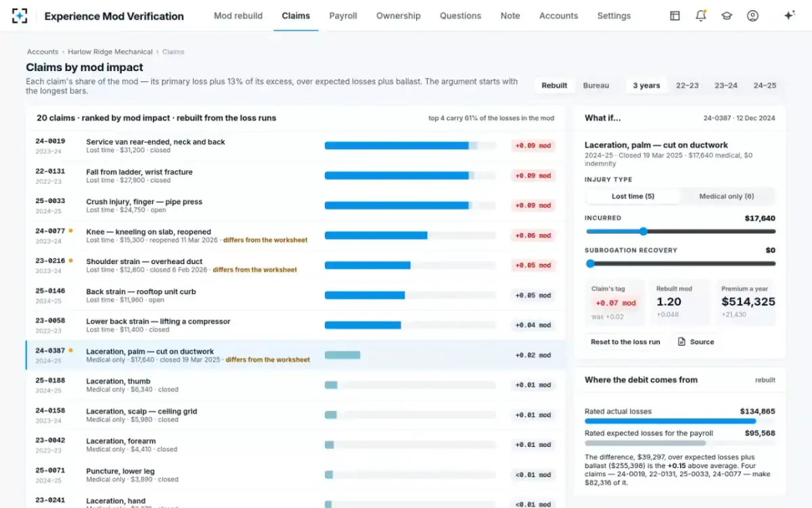Select the 22–23 policy year filter
812x508 pixels.
687,85
